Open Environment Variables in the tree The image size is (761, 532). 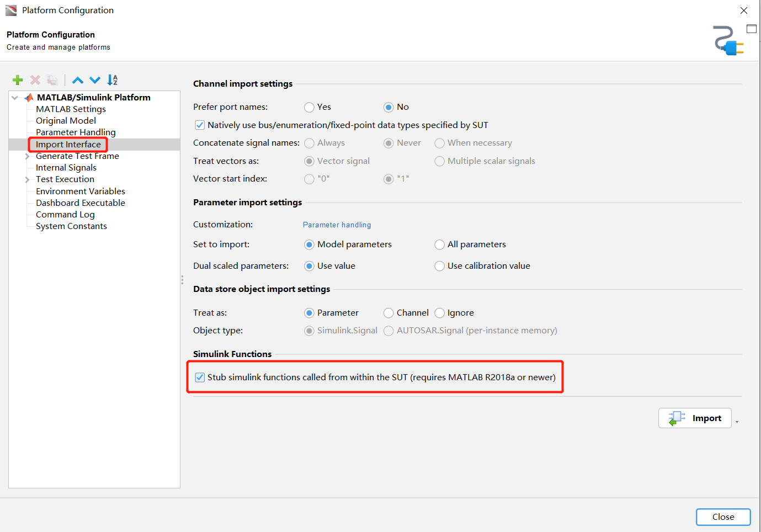[81, 191]
